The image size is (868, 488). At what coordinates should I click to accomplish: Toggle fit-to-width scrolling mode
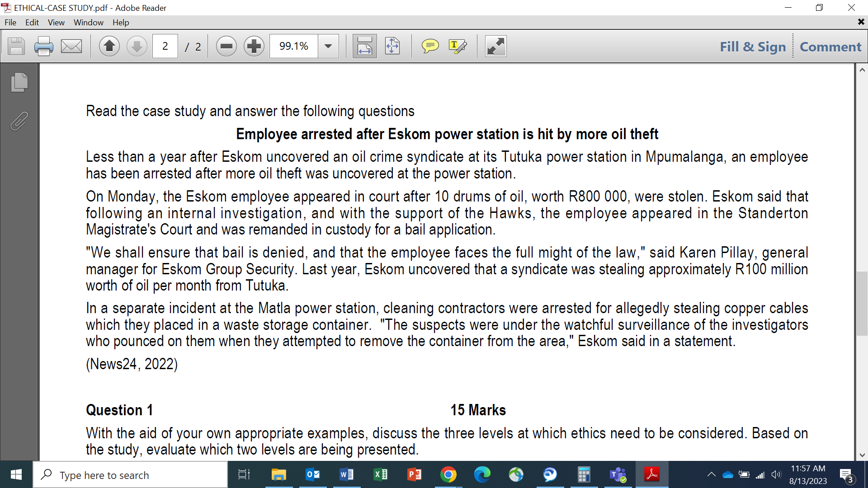coord(364,46)
